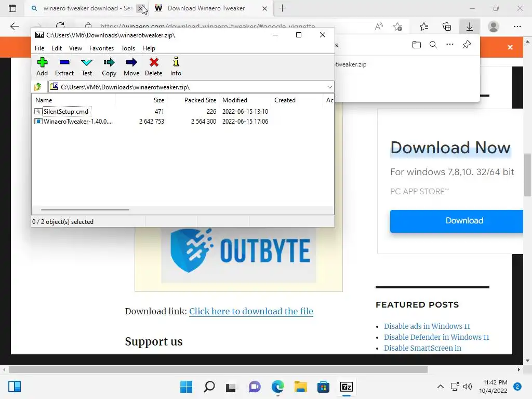
Task: Click the blue Download ad button
Action: pos(457,221)
